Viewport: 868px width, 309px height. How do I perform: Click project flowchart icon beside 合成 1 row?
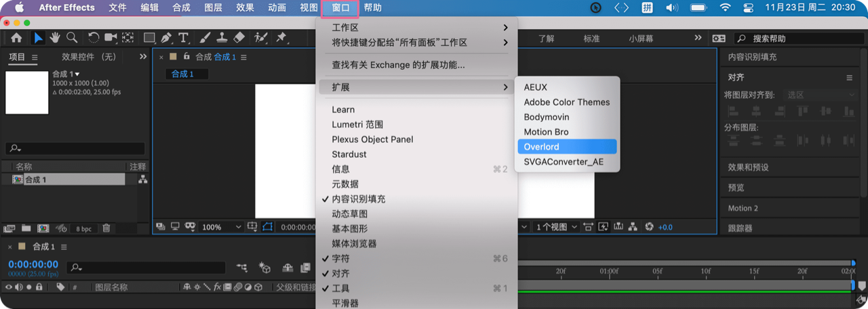tap(142, 180)
